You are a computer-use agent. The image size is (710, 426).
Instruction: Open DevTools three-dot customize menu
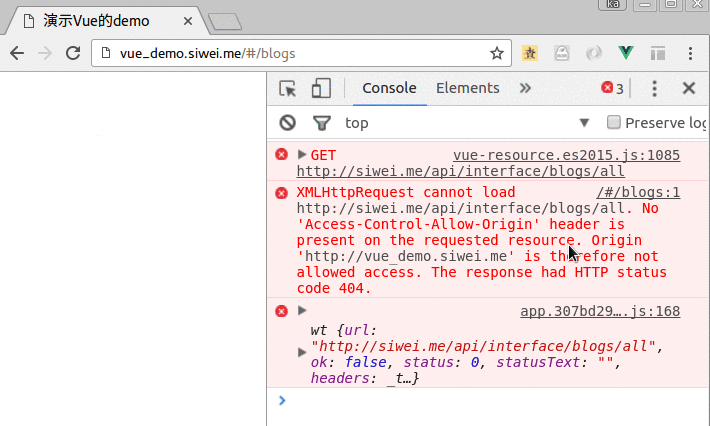click(x=655, y=88)
